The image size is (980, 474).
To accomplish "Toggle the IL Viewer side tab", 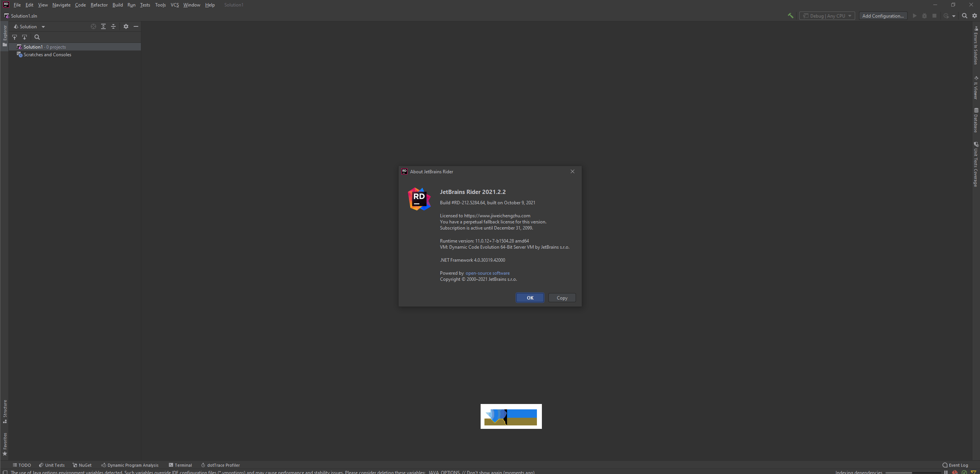I will click(x=975, y=87).
